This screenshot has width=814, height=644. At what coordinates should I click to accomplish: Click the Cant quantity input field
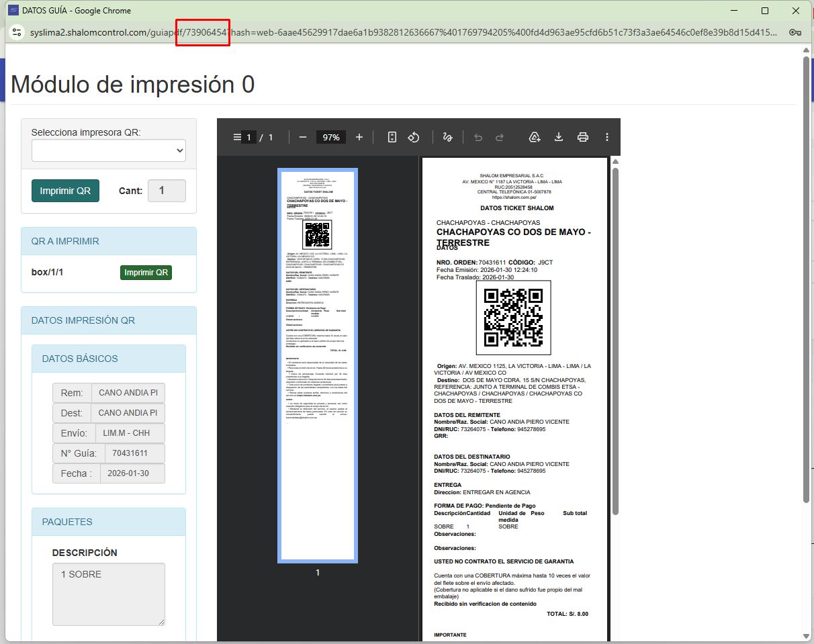tap(167, 191)
